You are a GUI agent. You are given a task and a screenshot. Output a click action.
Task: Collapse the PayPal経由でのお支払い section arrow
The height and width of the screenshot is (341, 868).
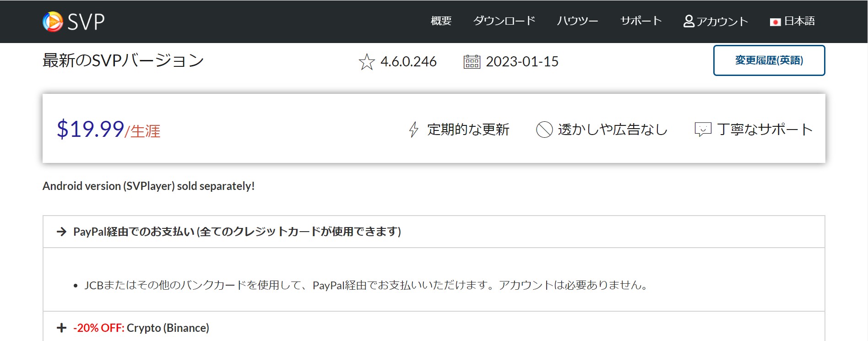pos(61,232)
